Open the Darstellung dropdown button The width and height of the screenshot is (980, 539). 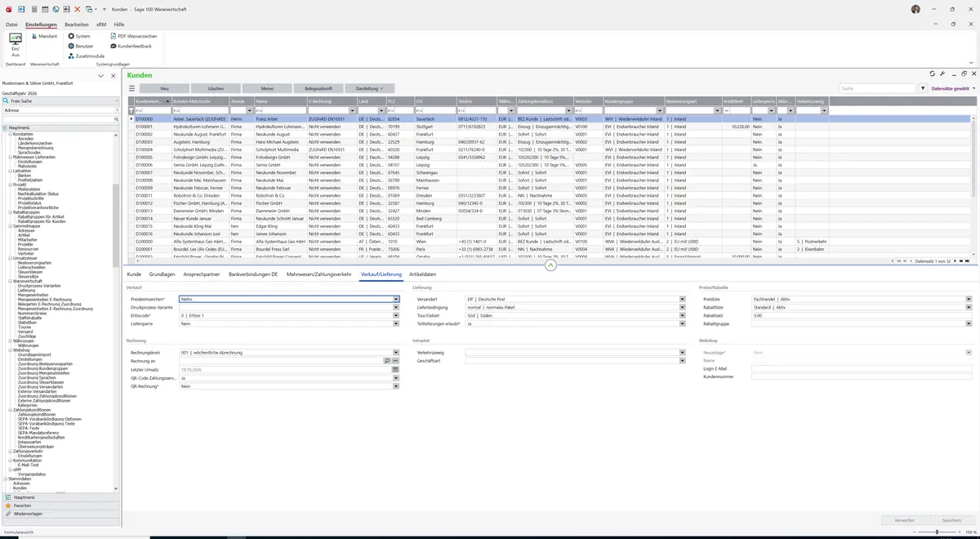click(369, 88)
